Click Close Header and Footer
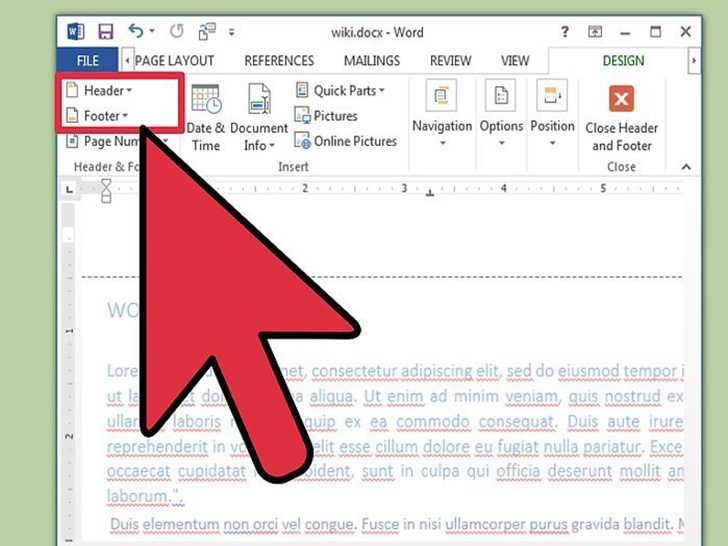 (x=621, y=118)
